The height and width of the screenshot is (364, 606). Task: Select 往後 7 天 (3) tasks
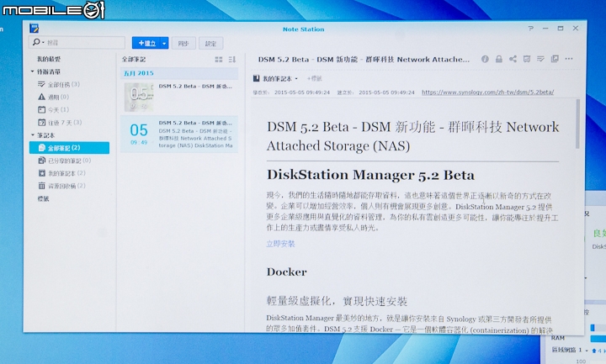[60, 123]
